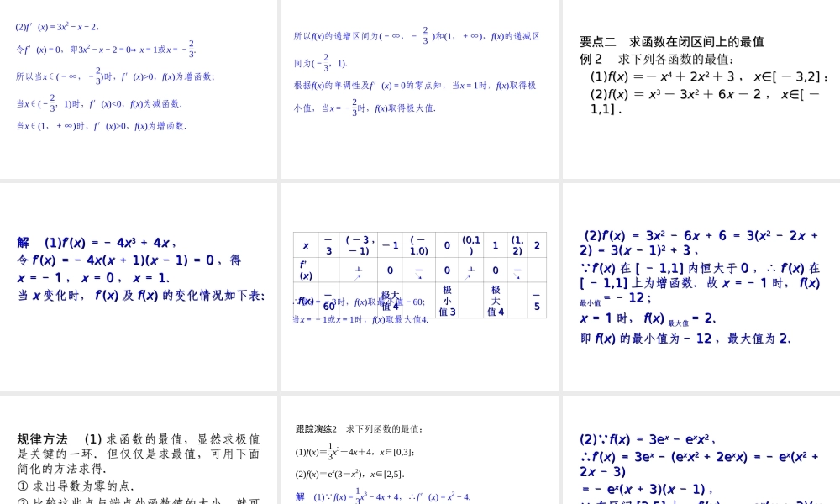Click the header cell x of the table
This screenshot has width=840, height=504.
coord(306,244)
